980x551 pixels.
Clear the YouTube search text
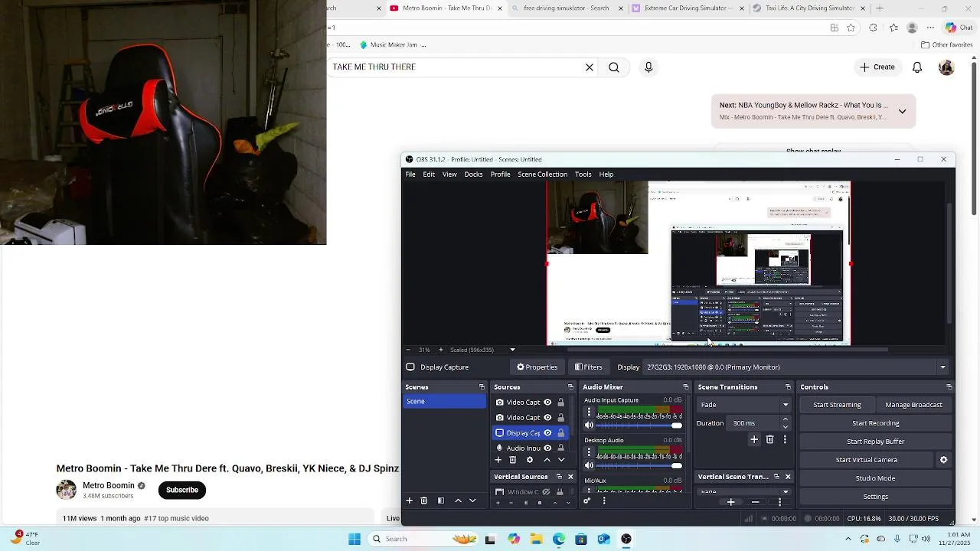590,67
